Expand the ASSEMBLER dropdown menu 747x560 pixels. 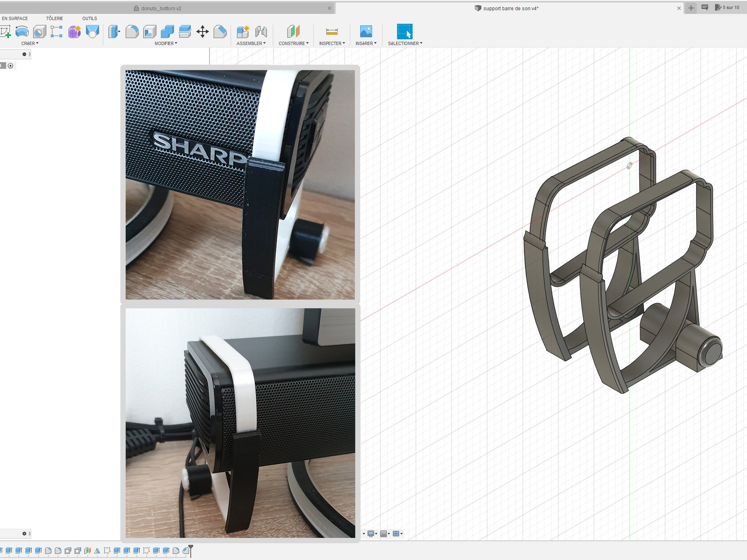(251, 43)
